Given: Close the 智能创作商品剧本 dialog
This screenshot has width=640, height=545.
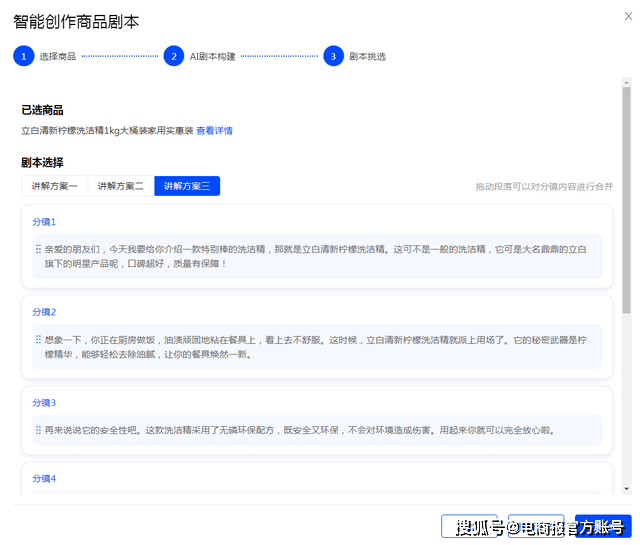Looking at the screenshot, I should coord(628,16).
